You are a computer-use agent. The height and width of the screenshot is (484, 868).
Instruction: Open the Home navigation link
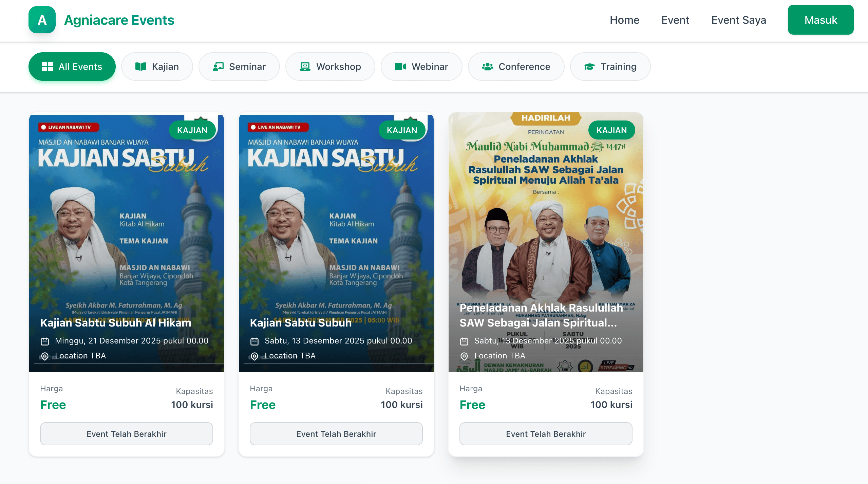pos(624,20)
